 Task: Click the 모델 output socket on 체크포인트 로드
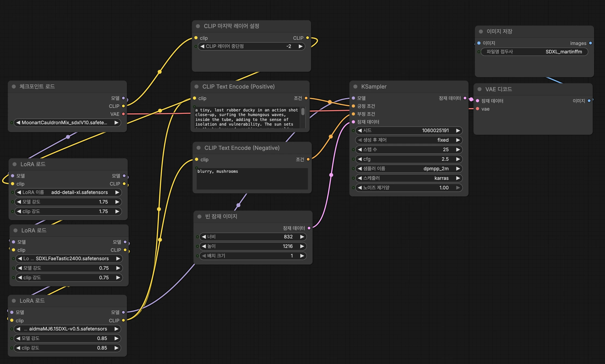tap(124, 98)
